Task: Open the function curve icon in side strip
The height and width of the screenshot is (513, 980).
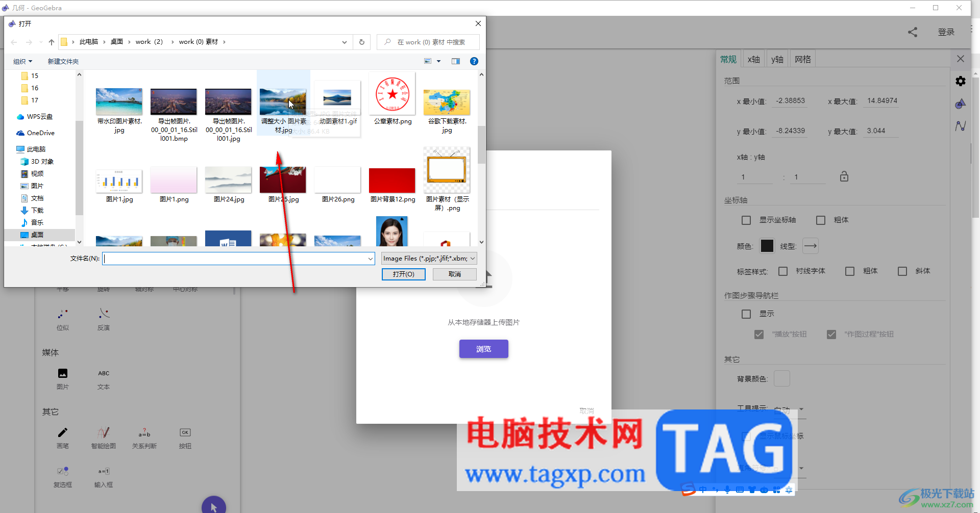Action: tap(961, 126)
